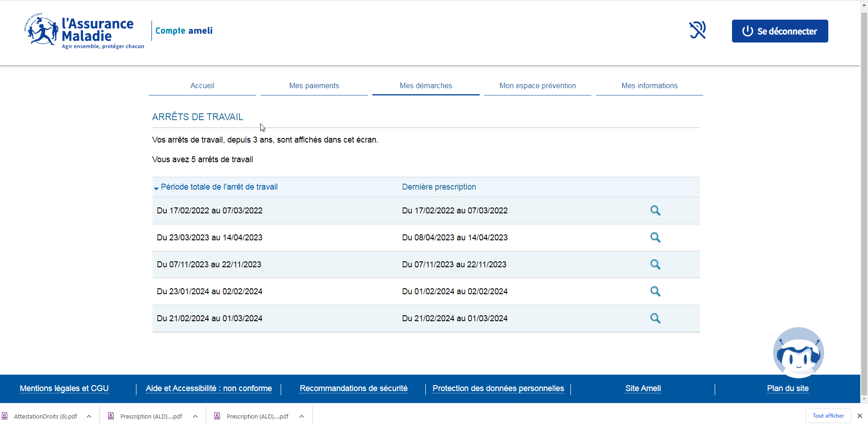868x424 pixels.
Task: Expand menu of the last Prescription (ALD) download
Action: [x=302, y=416]
